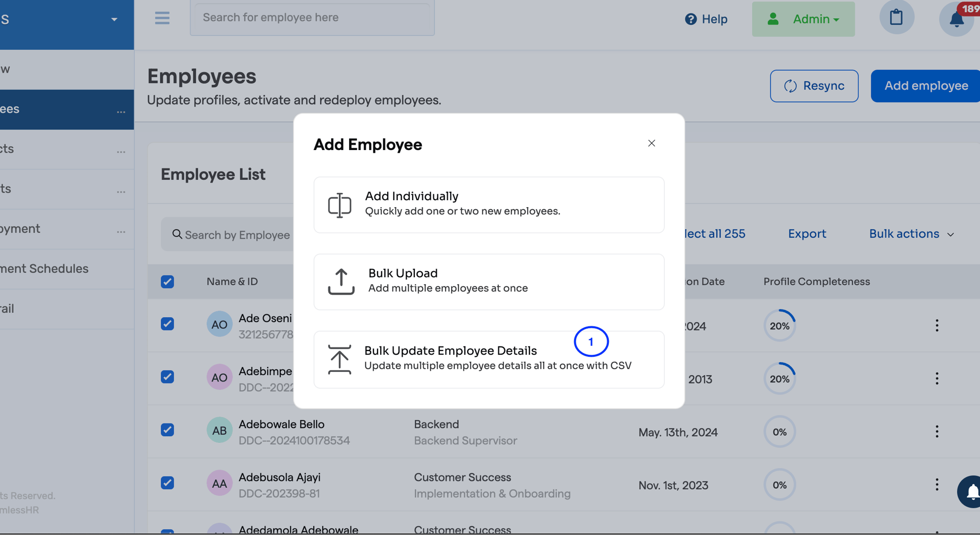Select the Bulk Upload option
980x535 pixels.
(x=489, y=282)
